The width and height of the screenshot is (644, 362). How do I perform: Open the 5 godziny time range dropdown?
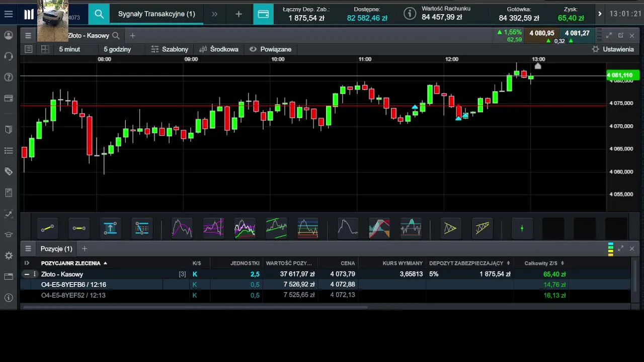[x=117, y=49]
